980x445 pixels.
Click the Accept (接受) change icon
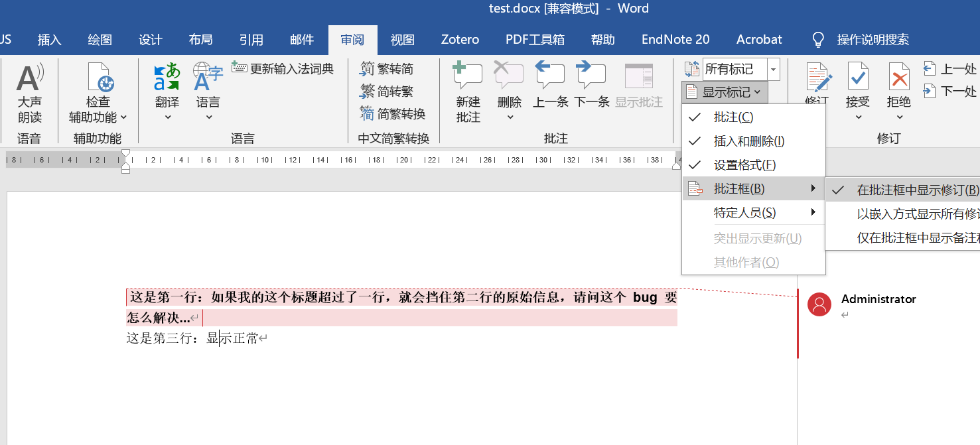[x=858, y=77]
